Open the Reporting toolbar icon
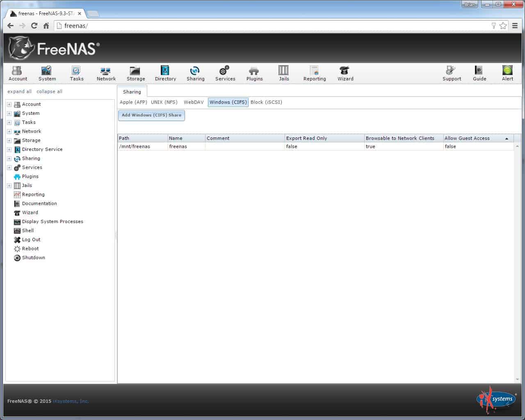This screenshot has height=420, width=525. tap(315, 73)
